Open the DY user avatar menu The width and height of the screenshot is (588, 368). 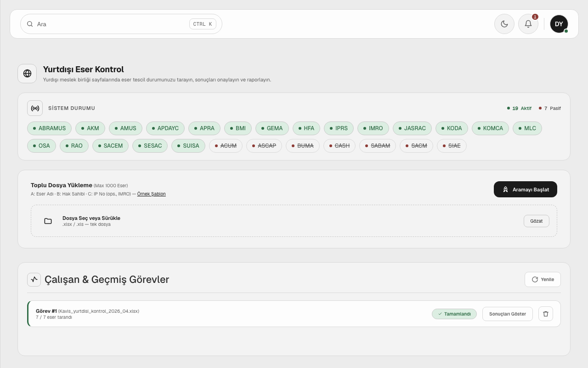559,24
